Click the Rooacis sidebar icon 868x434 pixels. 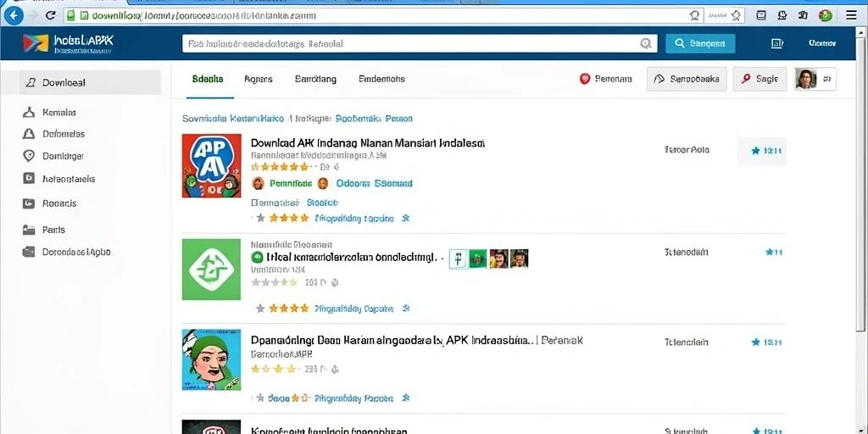29,203
